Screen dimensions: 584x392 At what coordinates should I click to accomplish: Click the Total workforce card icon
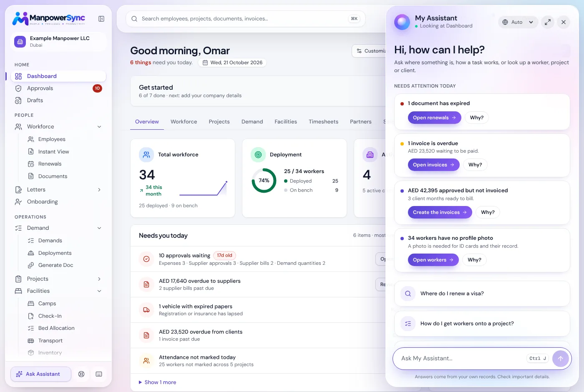pos(146,155)
